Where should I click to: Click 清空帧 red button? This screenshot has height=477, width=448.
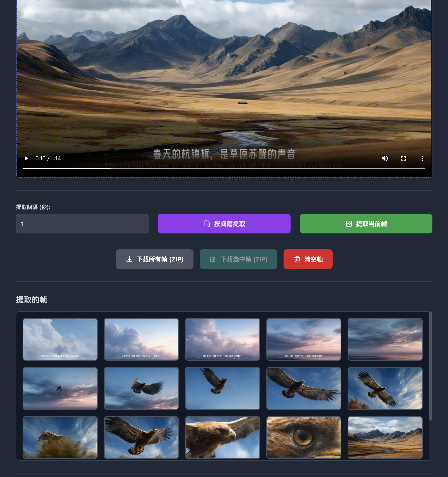pos(308,259)
